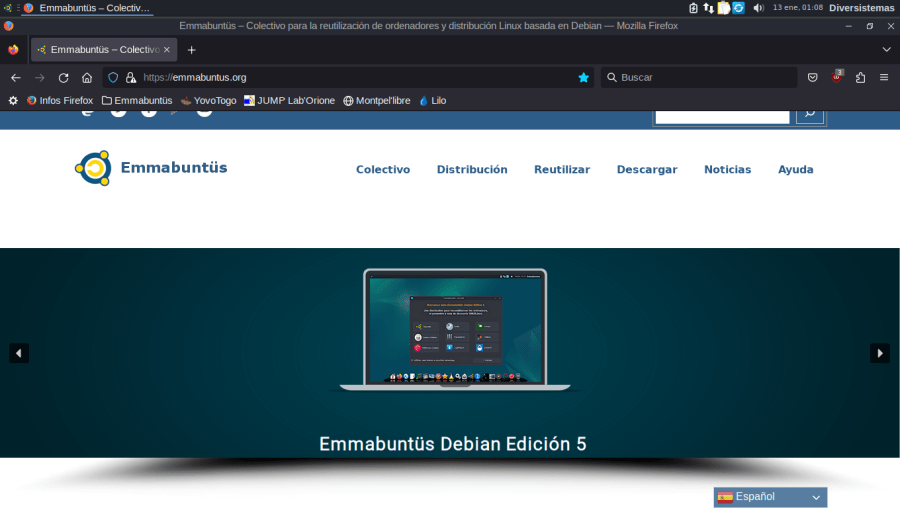
Task: Click the system volume icon in the top panel
Action: click(x=758, y=8)
